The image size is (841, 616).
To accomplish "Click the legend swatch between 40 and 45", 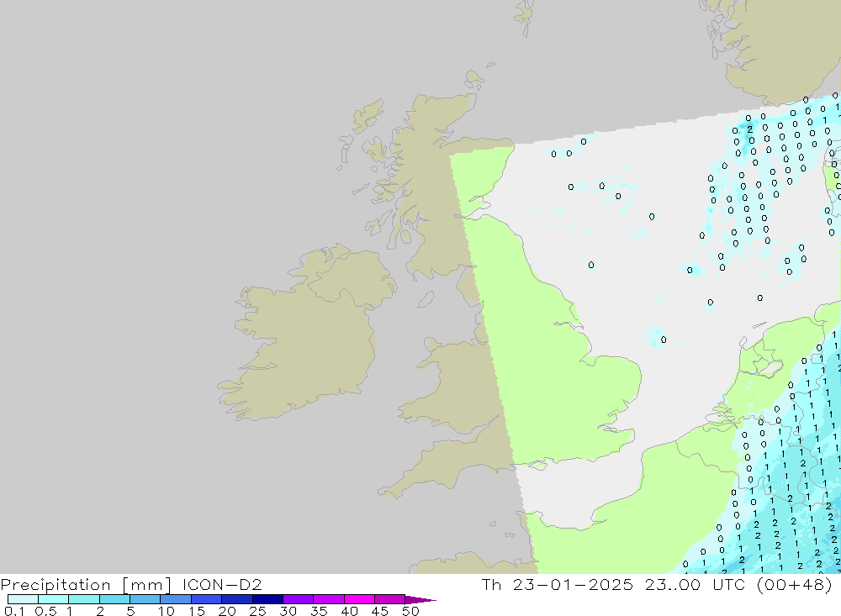I will (359, 599).
